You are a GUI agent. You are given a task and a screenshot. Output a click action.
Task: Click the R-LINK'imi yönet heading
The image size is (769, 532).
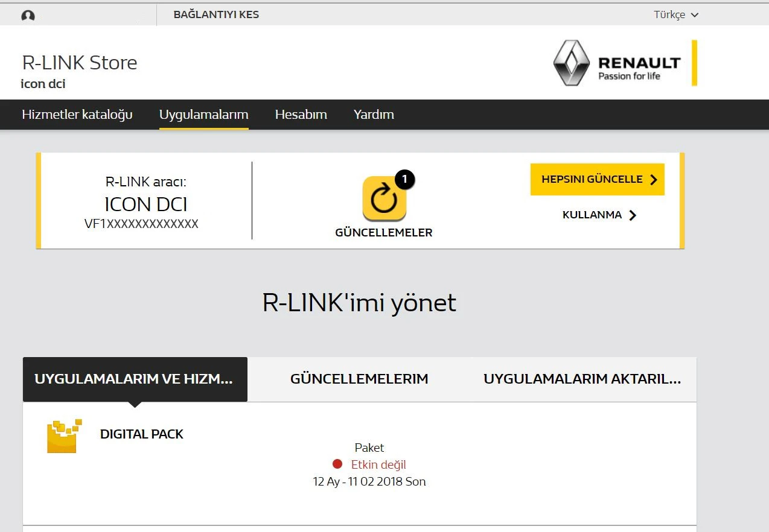click(x=359, y=303)
